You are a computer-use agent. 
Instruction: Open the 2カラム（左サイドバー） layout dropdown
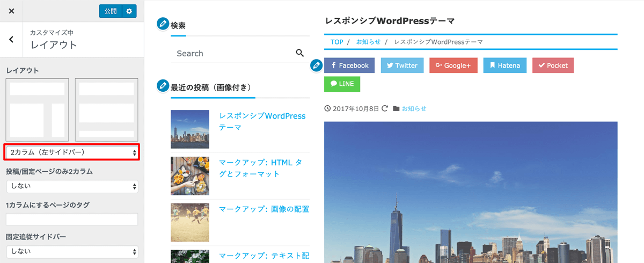(72, 152)
